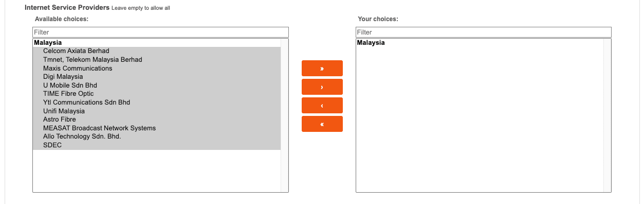
Task: Pick Astro Fibre provider
Action: [x=157, y=120]
